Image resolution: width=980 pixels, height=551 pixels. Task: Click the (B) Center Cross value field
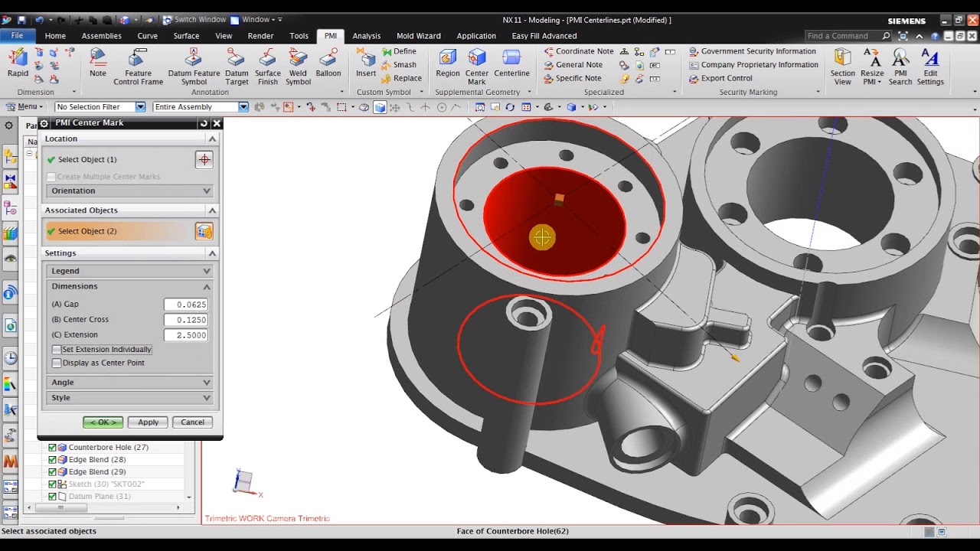coord(186,320)
